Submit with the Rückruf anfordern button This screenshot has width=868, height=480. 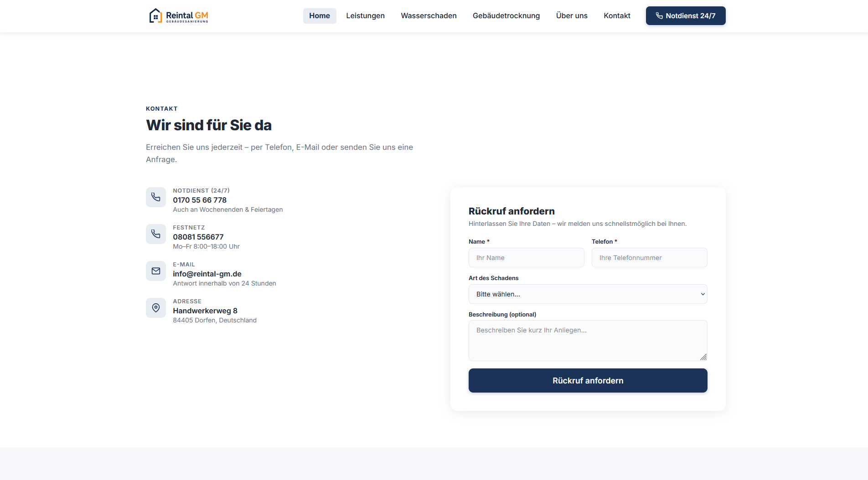coord(588,381)
